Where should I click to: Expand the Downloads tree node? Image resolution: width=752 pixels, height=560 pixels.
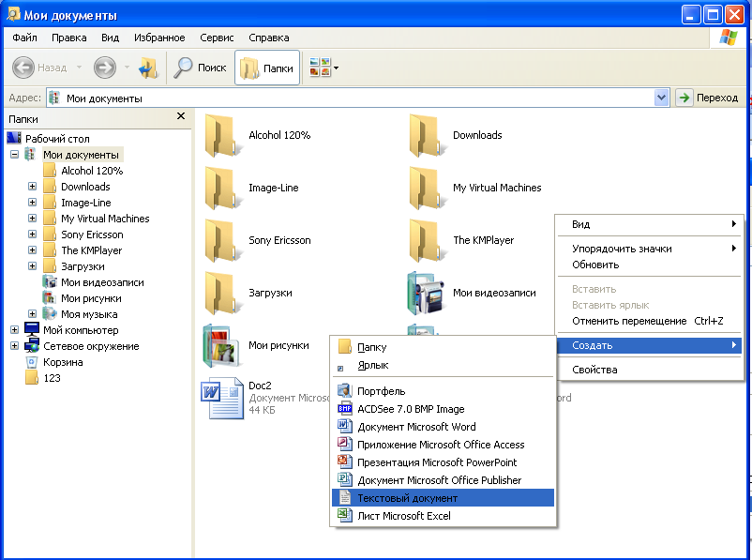(x=32, y=186)
